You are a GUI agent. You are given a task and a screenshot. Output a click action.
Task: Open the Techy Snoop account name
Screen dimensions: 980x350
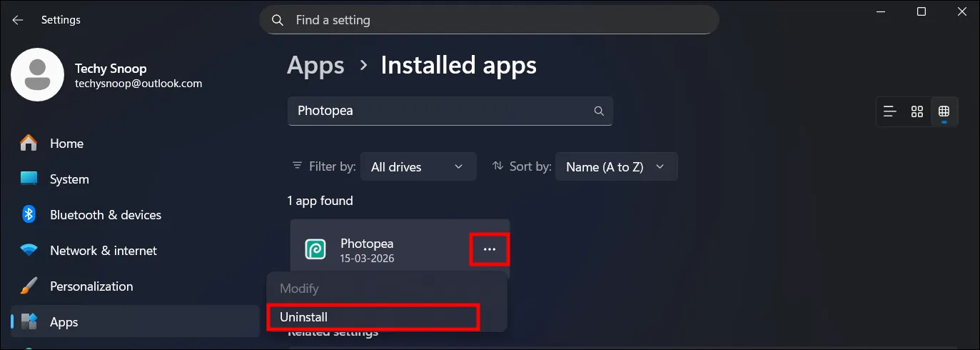coord(111,69)
